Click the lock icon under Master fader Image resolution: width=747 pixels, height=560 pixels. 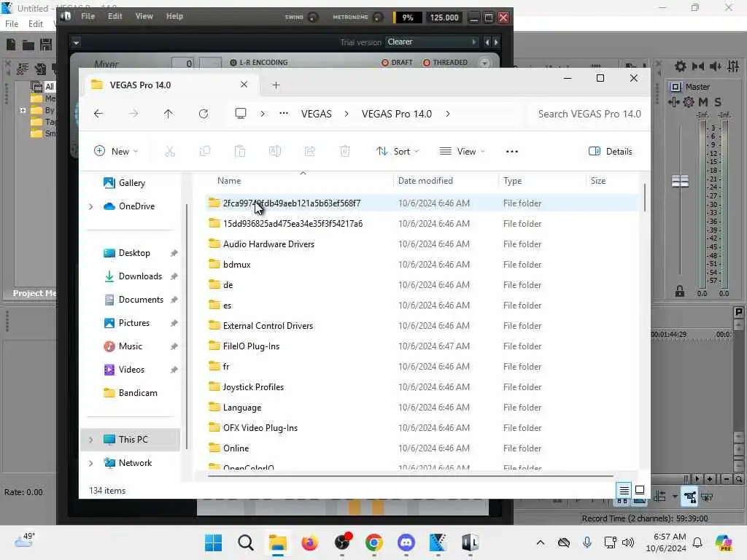tap(680, 291)
